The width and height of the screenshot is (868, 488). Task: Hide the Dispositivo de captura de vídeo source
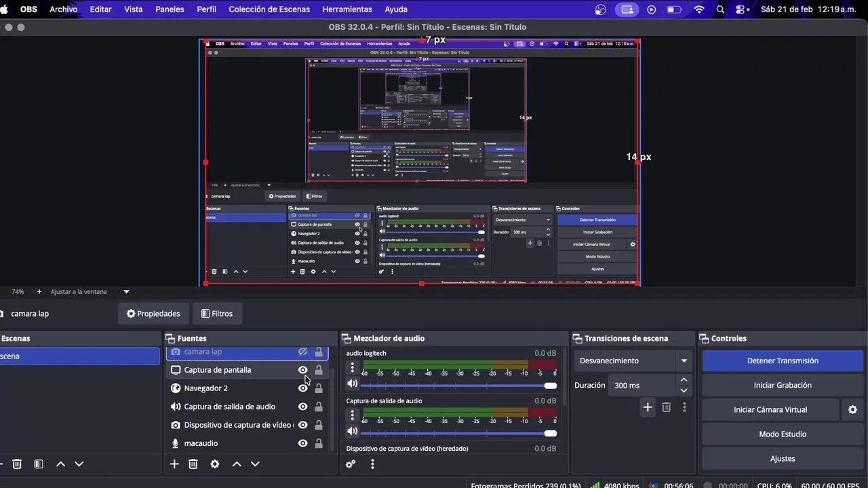tap(303, 425)
